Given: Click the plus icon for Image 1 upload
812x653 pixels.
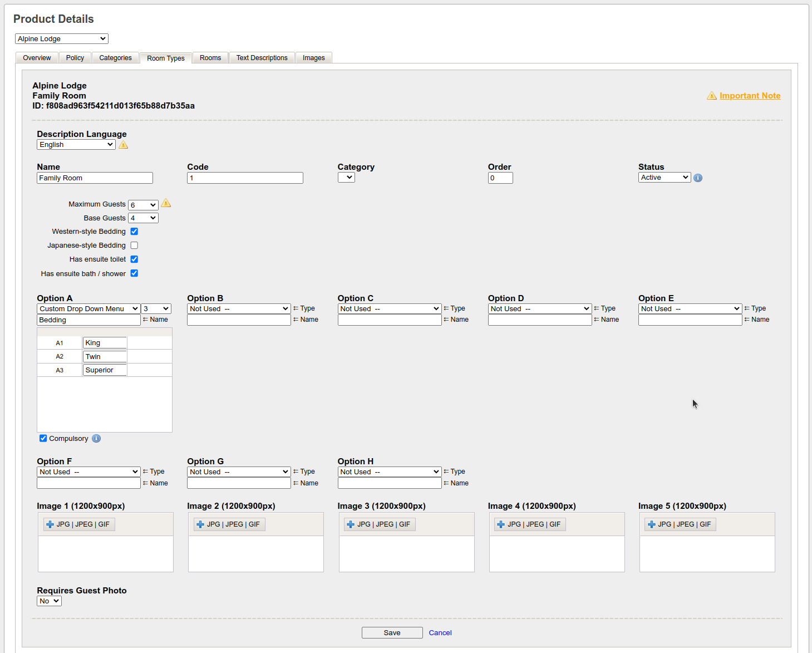Looking at the screenshot, I should pos(50,524).
